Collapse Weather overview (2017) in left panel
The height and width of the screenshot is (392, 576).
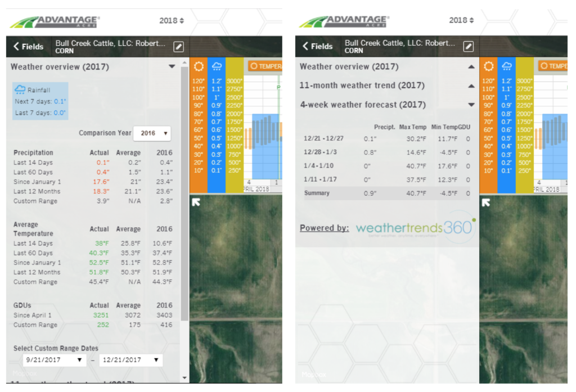click(x=172, y=66)
